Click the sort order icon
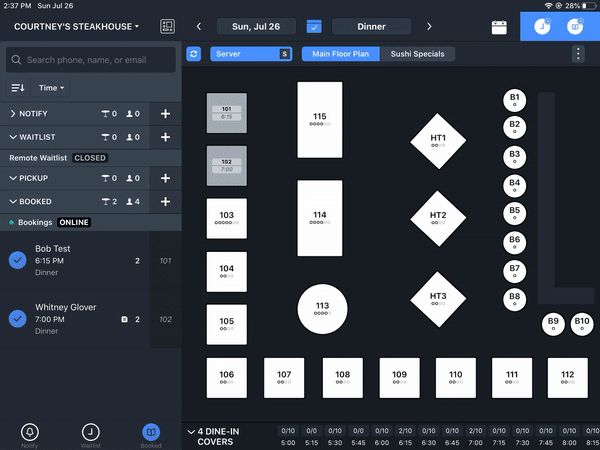The image size is (600, 450). click(x=18, y=88)
